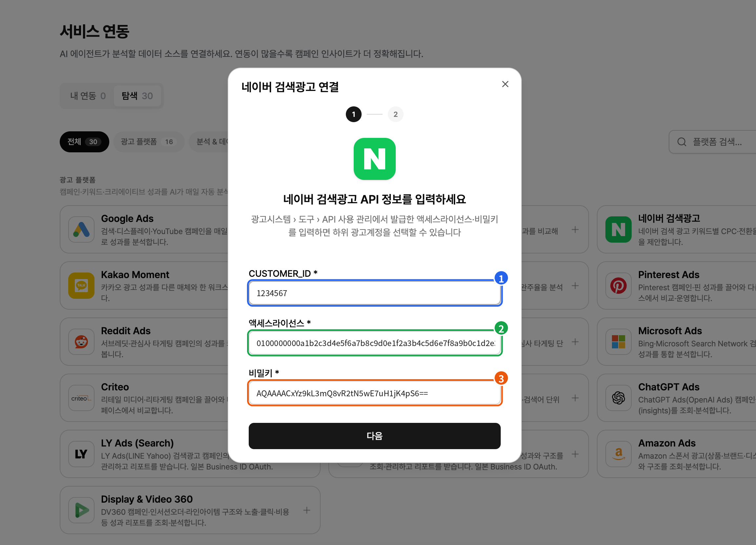Click the search magnifier icon

(682, 142)
